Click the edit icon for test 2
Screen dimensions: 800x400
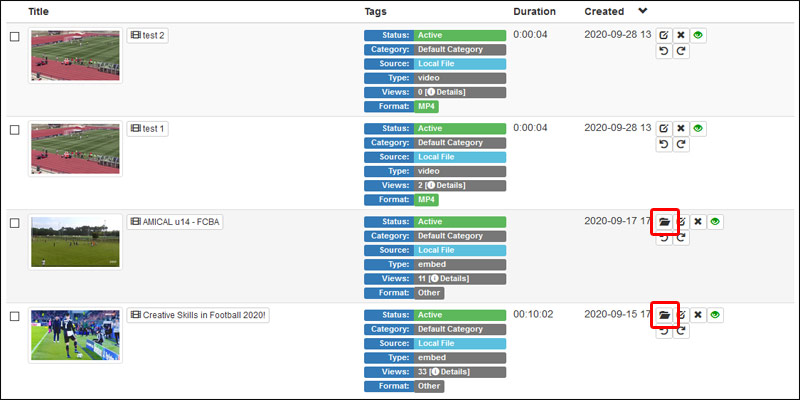coord(663,35)
